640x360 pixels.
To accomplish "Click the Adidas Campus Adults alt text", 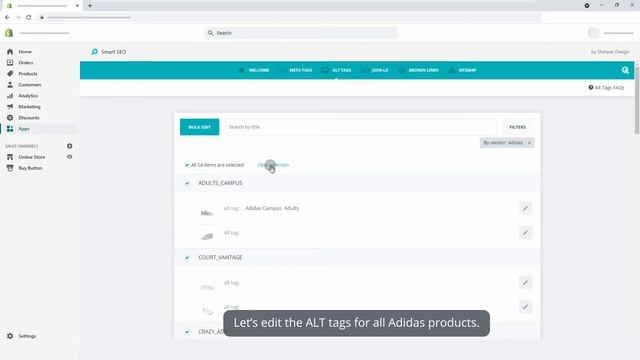I will 272,209.
